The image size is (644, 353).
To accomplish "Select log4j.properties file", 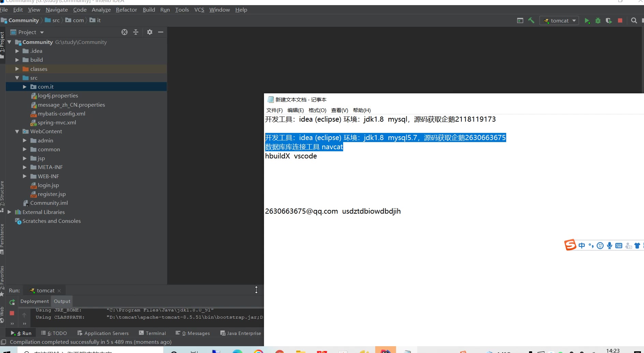I will click(x=58, y=95).
